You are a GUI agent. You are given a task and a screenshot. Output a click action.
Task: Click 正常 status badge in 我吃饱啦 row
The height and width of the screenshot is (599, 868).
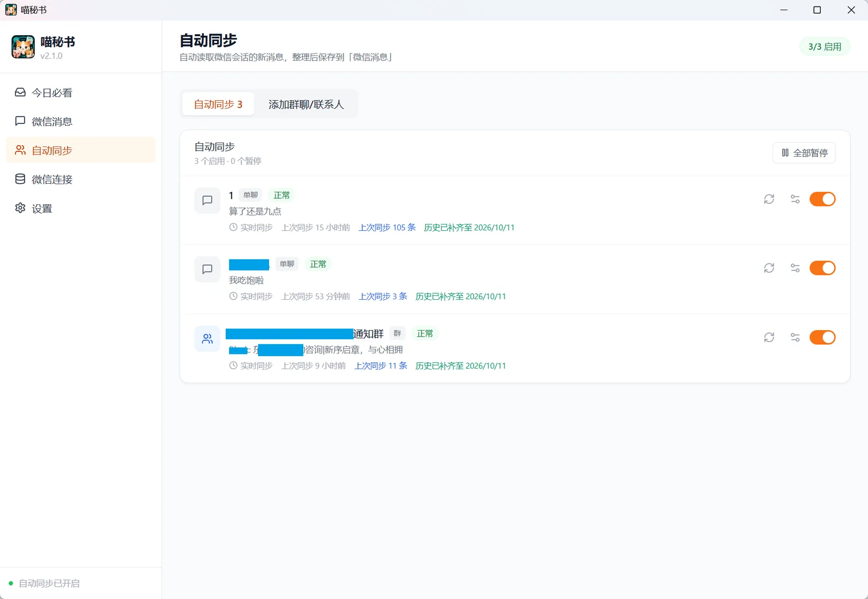318,264
